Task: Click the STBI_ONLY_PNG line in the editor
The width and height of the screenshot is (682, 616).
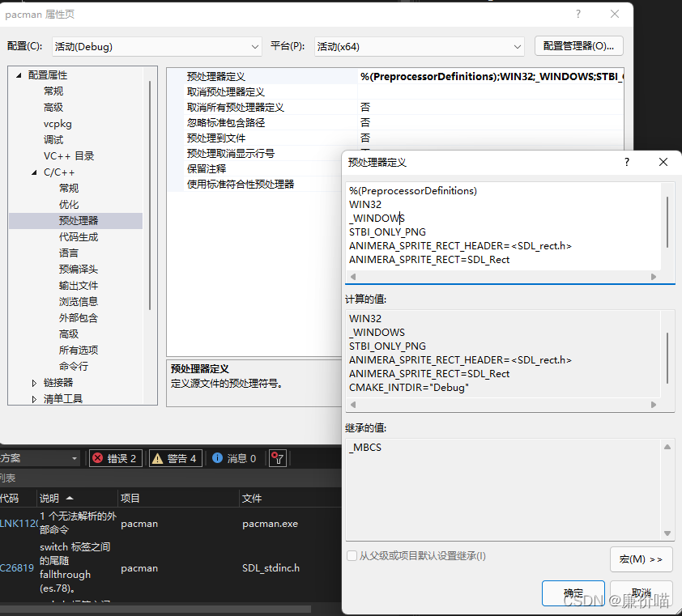Action: (387, 232)
